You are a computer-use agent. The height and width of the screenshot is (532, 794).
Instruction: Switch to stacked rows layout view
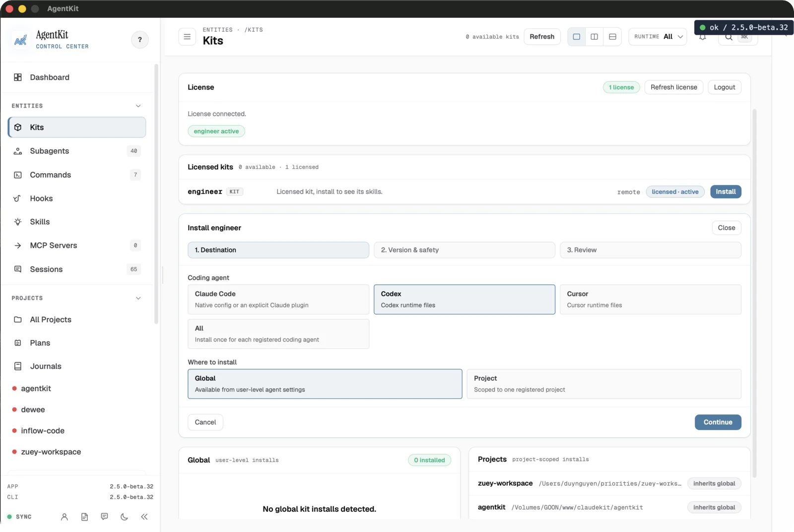click(x=612, y=37)
